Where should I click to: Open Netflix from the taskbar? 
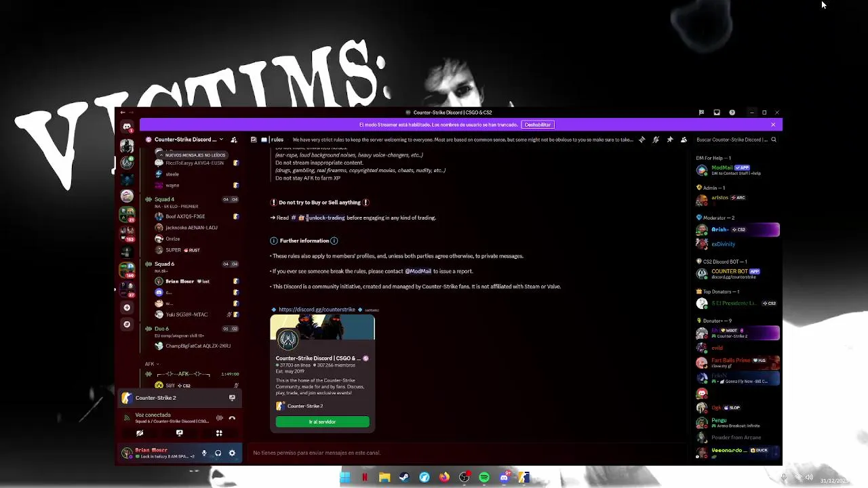click(365, 478)
